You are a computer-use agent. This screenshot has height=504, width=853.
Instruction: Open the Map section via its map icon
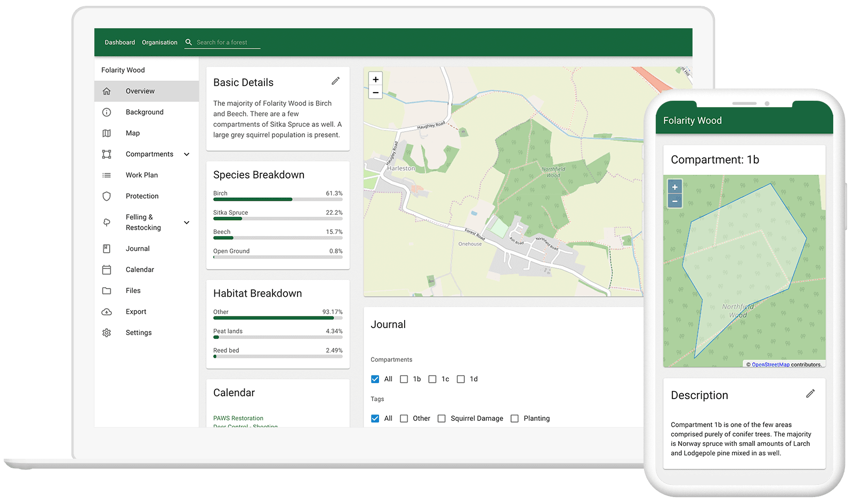point(107,133)
